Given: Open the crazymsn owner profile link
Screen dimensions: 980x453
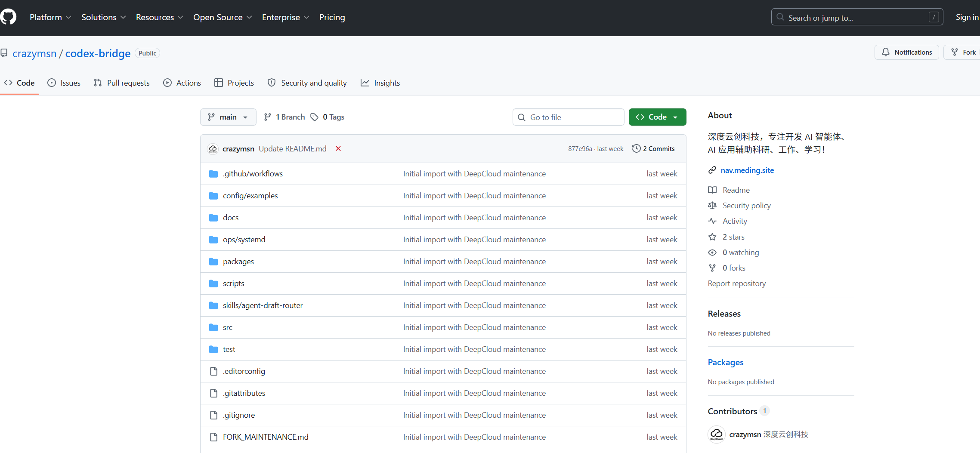Looking at the screenshot, I should [x=34, y=53].
